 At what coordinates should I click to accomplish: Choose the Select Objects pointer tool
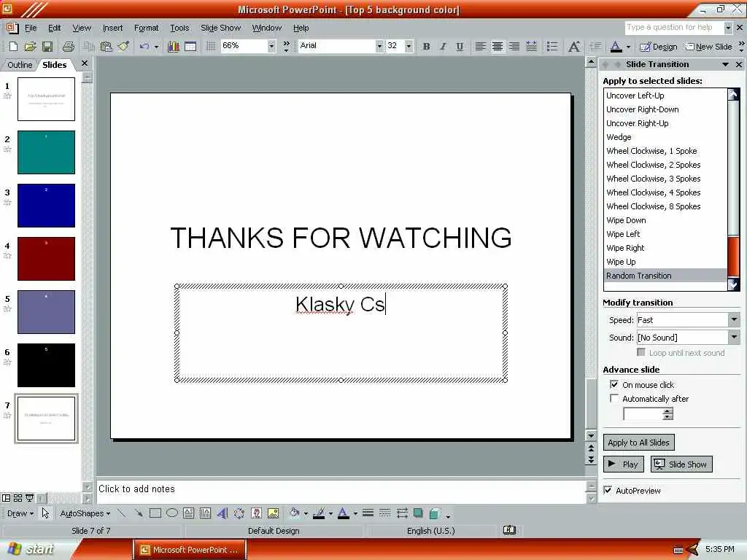46,513
